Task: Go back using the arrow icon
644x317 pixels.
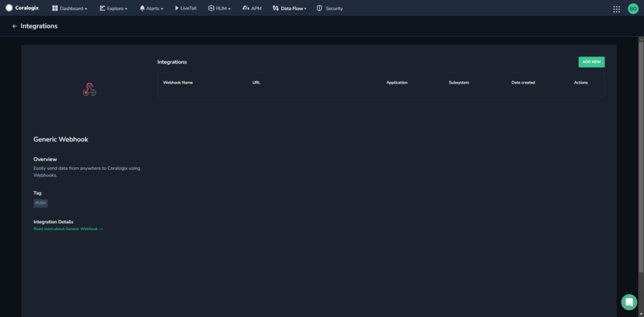Action: [x=15, y=26]
